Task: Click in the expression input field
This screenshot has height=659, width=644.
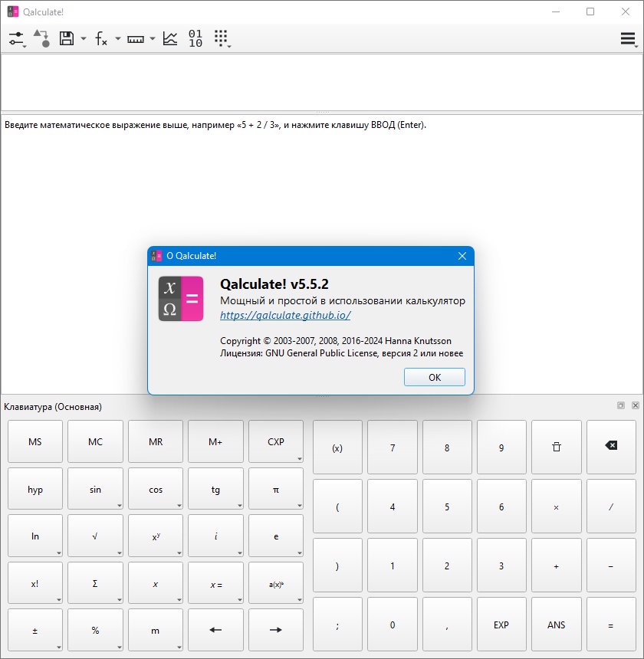Action: 322,83
